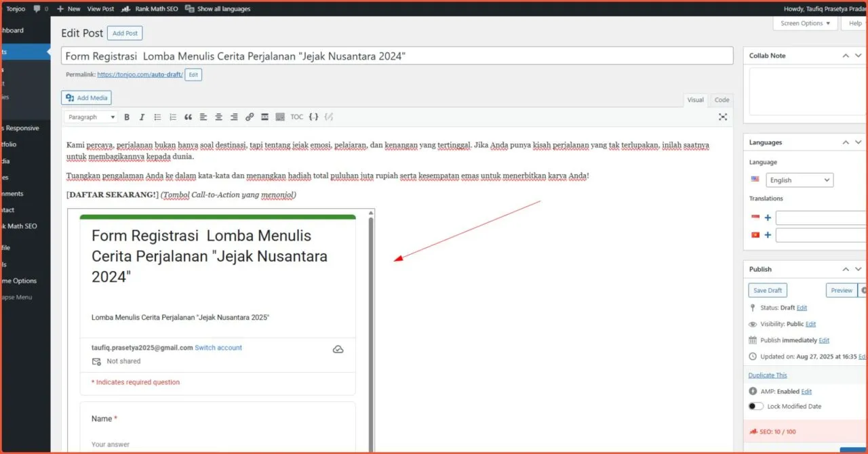This screenshot has width=868, height=454.
Task: Switch to the Code editor tab
Action: [722, 100]
